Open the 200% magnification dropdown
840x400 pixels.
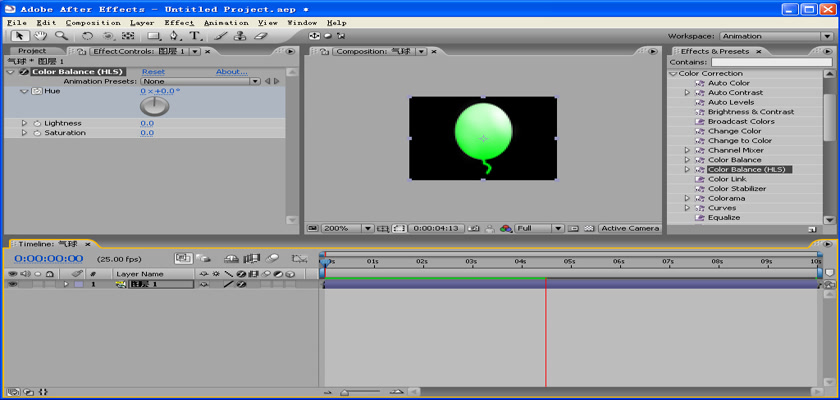tap(367, 228)
